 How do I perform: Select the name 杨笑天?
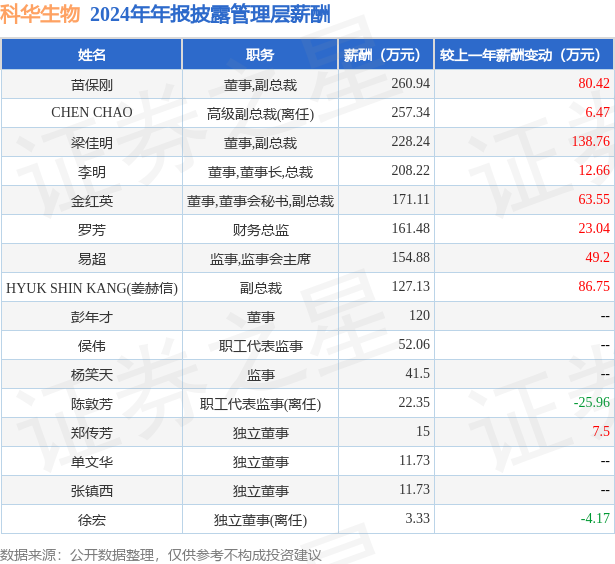tap(92, 375)
